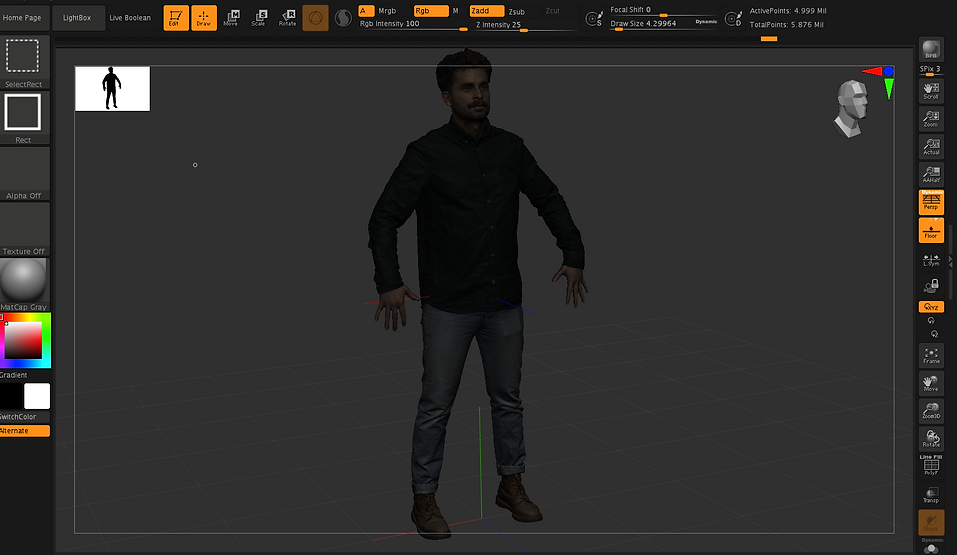Image resolution: width=957 pixels, height=555 pixels.
Task: Select the white main color swatch
Action: pyautogui.click(x=37, y=396)
